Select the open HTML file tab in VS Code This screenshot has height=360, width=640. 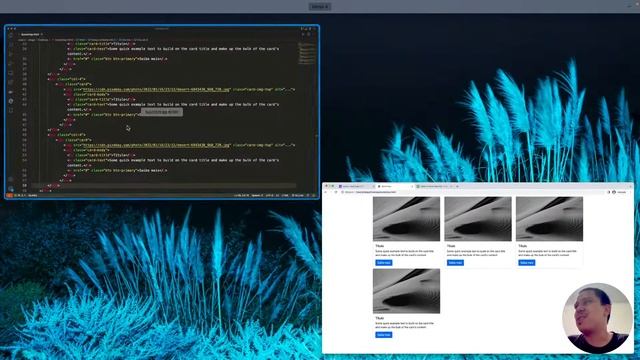31,35
